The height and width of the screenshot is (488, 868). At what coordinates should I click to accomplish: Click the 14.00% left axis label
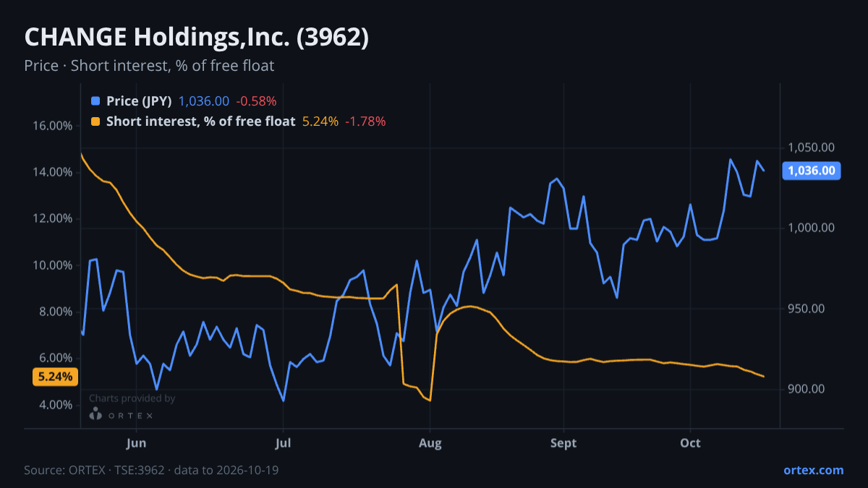click(53, 172)
